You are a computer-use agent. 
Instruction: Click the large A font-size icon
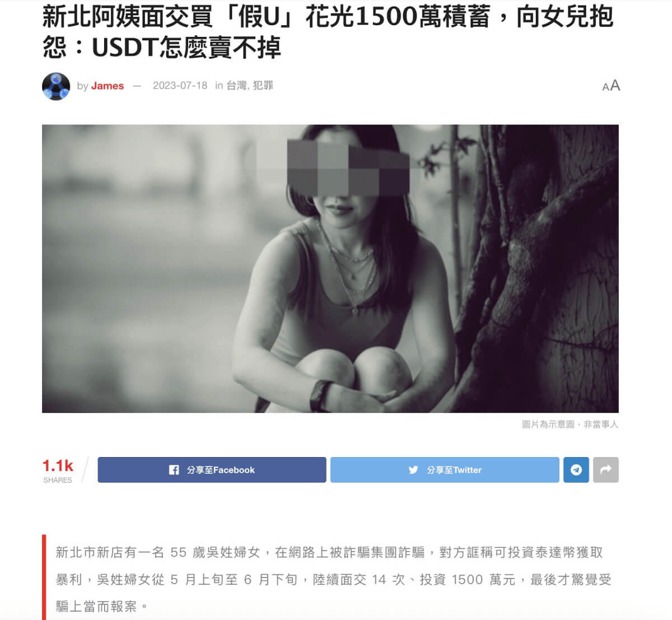pyautogui.click(x=615, y=86)
